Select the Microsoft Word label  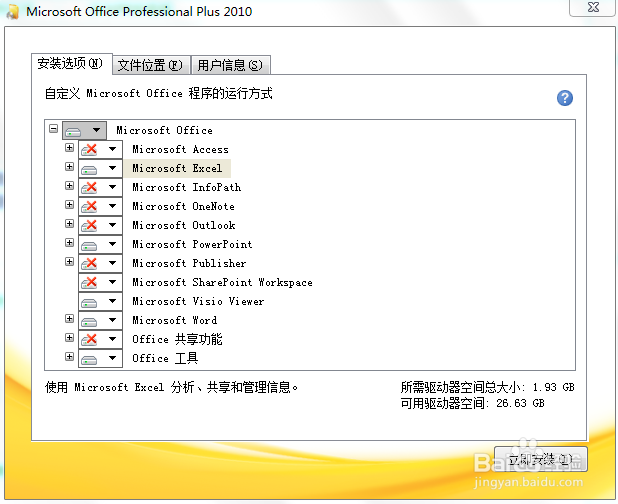174,320
